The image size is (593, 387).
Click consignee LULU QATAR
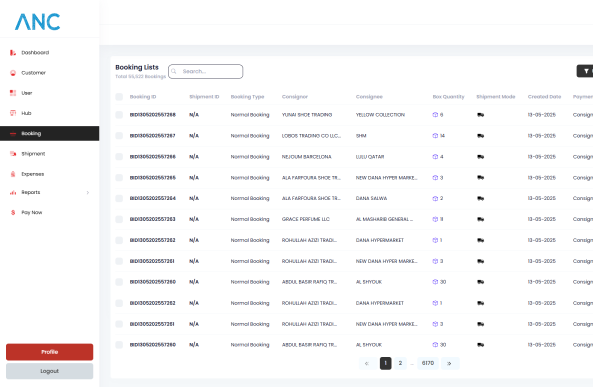coord(370,157)
